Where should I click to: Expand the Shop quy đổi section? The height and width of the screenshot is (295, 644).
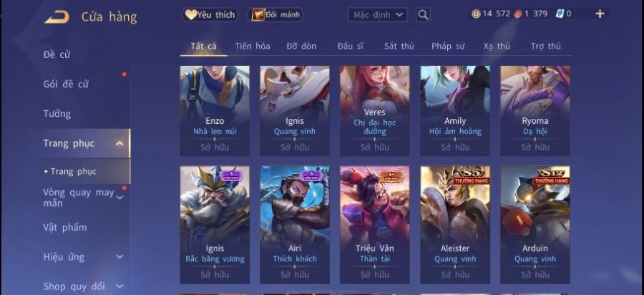119,286
